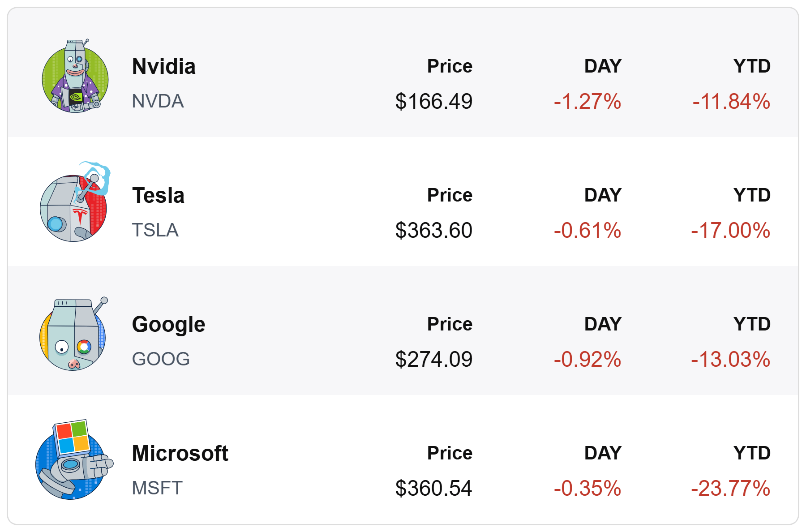Click Tesla's day change -0.61%
This screenshot has width=806, height=532.
[x=587, y=230]
